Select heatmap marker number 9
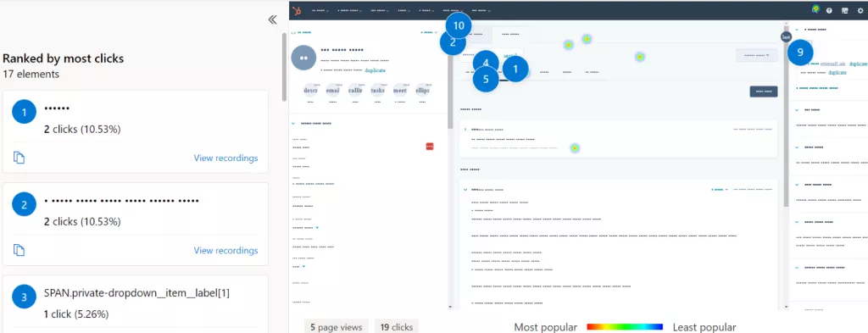Screen dimensions: 868x333 point(800,52)
